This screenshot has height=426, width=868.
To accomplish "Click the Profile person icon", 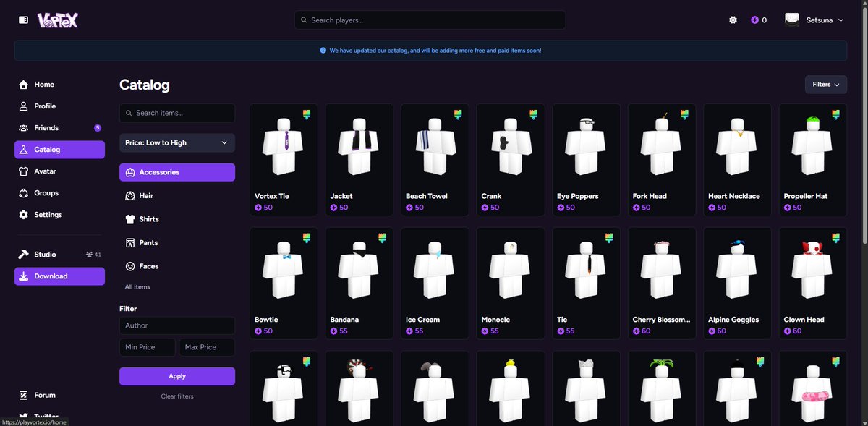I will 24,106.
